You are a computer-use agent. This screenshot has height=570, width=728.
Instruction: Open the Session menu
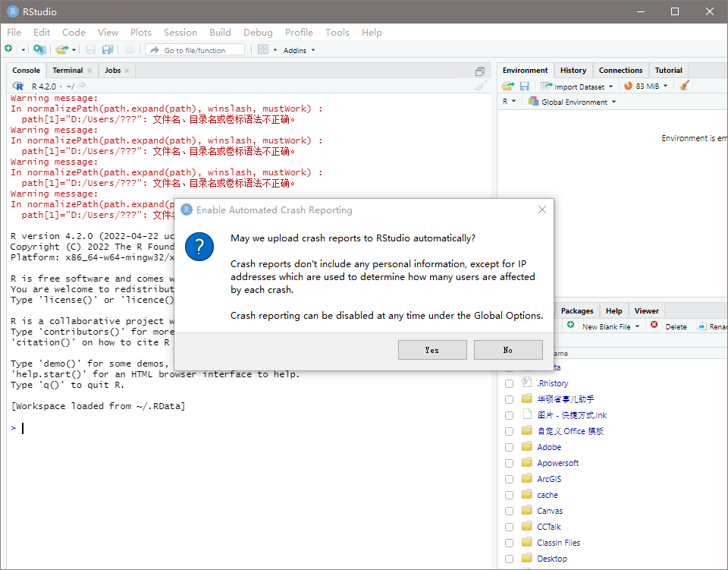point(180,33)
